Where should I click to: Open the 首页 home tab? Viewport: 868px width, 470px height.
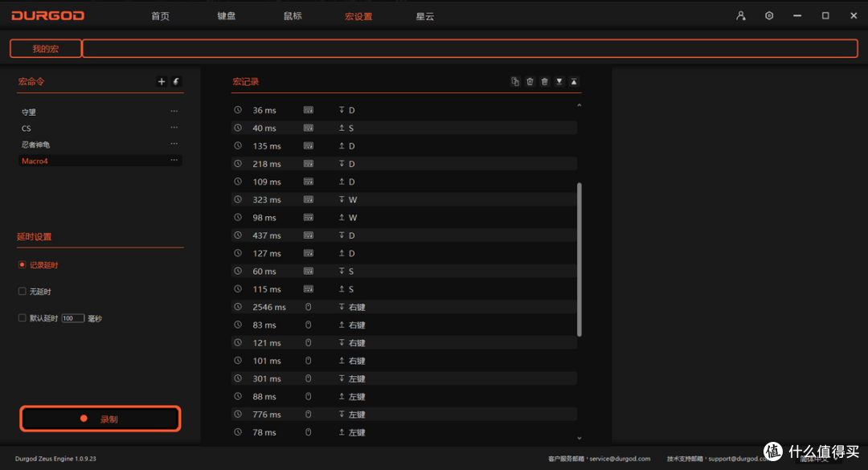tap(161, 16)
